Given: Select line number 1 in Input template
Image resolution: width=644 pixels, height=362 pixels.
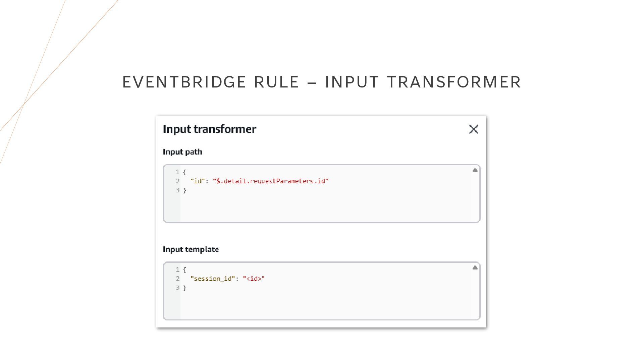Looking at the screenshot, I should click(177, 269).
